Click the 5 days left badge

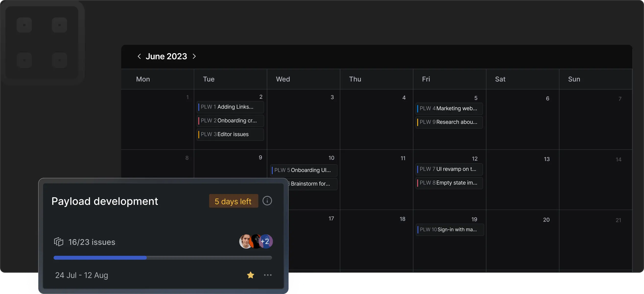pos(233,201)
